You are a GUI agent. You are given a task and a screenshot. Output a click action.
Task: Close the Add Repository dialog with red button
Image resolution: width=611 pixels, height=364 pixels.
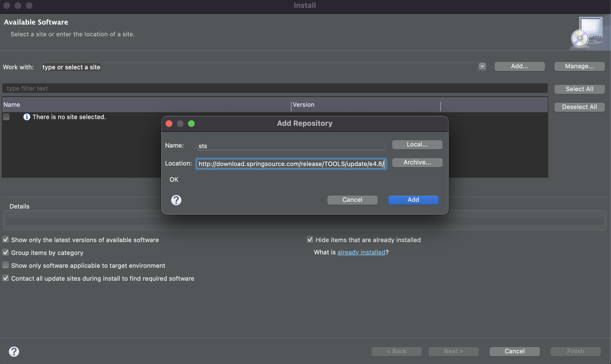(169, 124)
